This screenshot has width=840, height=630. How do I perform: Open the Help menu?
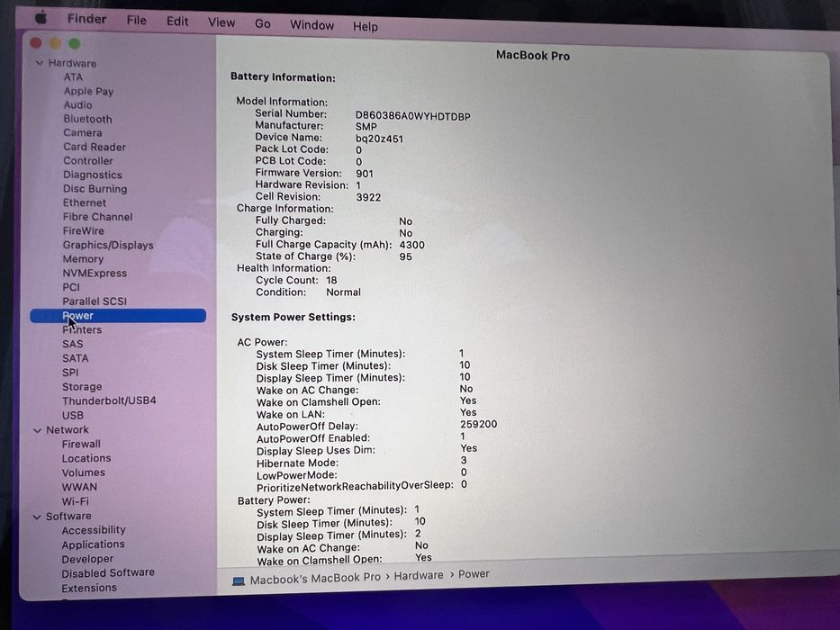[366, 26]
